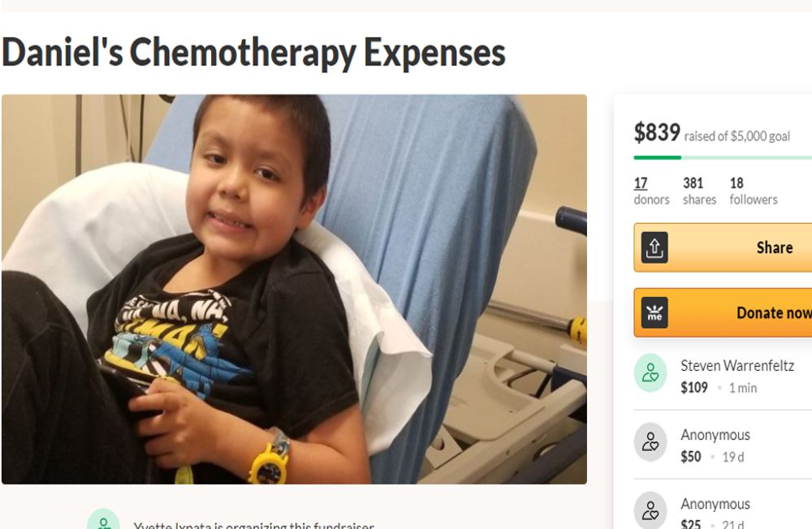Click Steven Warrenfeltz's green donor avatar icon
This screenshot has height=529, width=812.
(x=650, y=372)
